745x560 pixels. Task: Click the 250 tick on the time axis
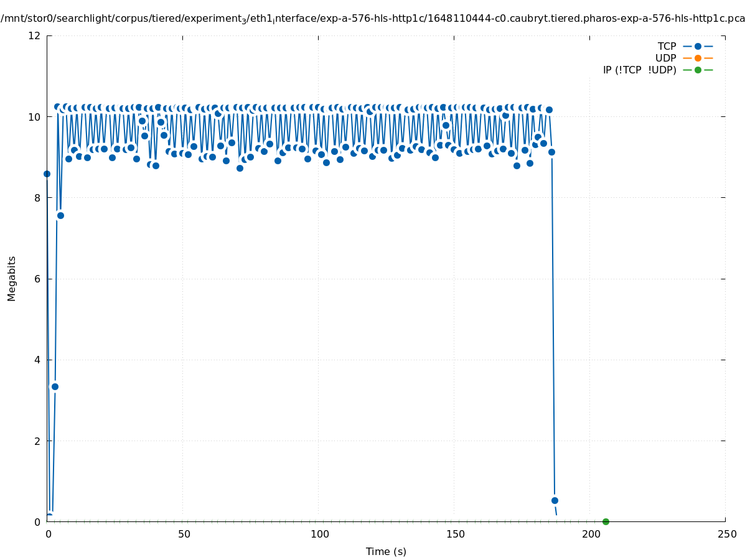click(726, 534)
